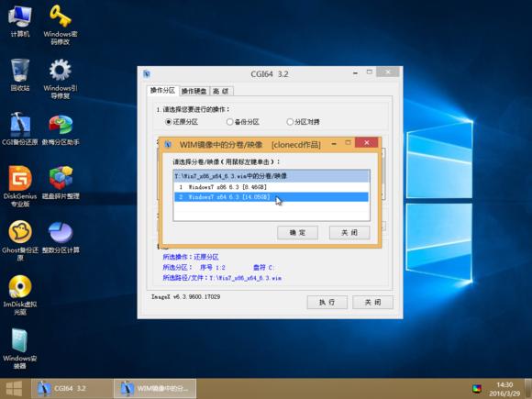Close the WIM镜像 dialog with red X
Viewport: 532px width, 399px height.
366,142
